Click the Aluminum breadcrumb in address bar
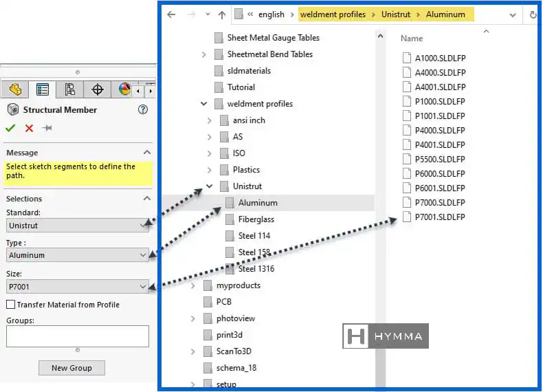The height and width of the screenshot is (392, 543). (445, 14)
